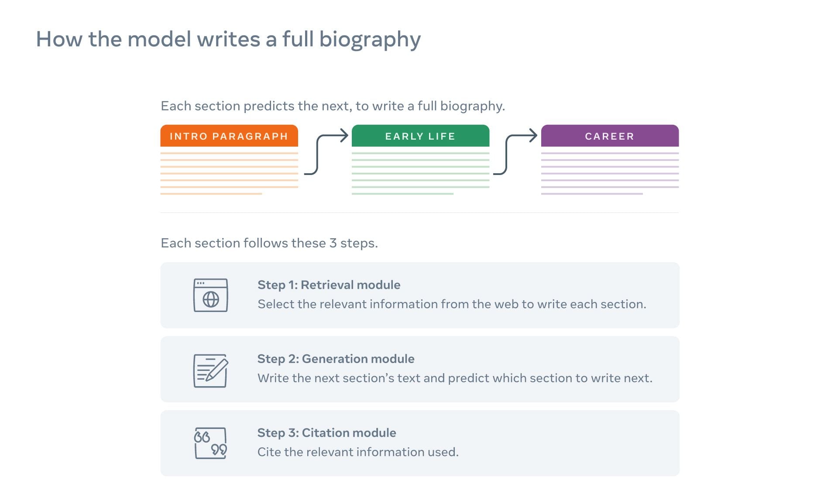
Task: Click the 'Each section predicts the next' caption
Action: pyautogui.click(x=333, y=106)
